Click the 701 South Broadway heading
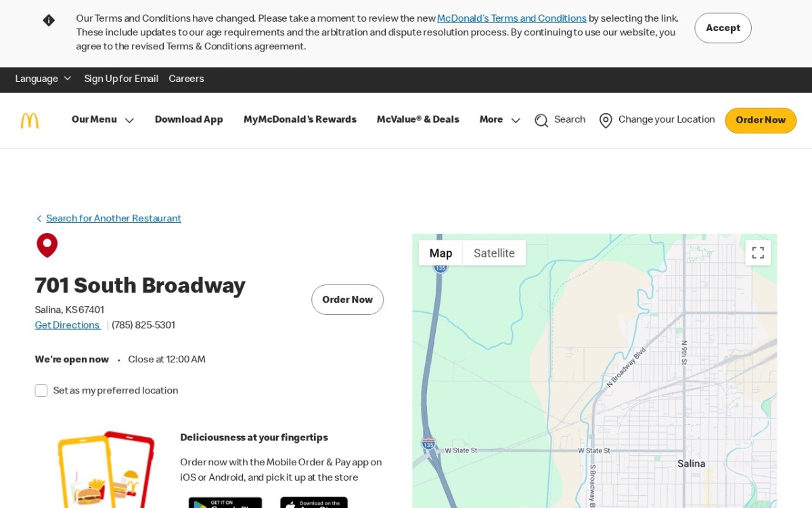The height and width of the screenshot is (508, 812). tap(140, 286)
